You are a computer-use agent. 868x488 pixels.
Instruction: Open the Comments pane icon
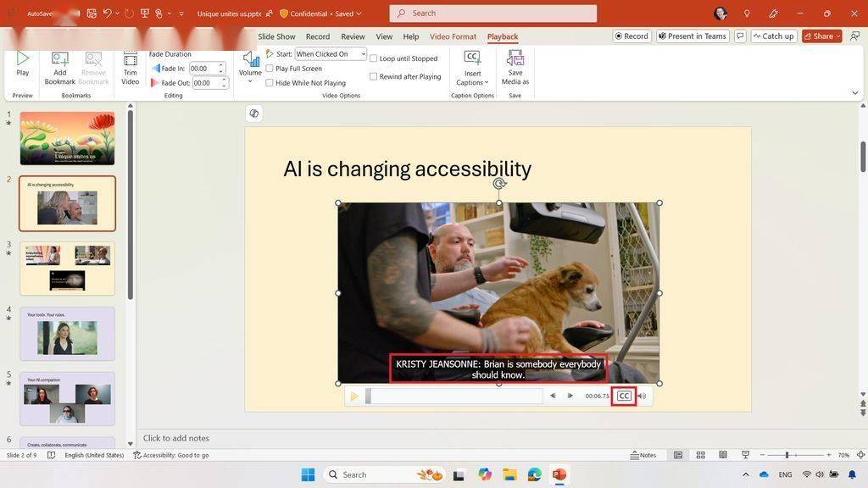coord(740,36)
